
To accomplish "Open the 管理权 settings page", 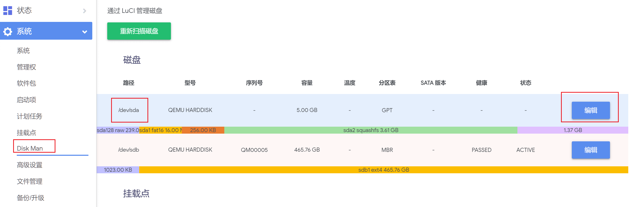I will pyautogui.click(x=26, y=67).
